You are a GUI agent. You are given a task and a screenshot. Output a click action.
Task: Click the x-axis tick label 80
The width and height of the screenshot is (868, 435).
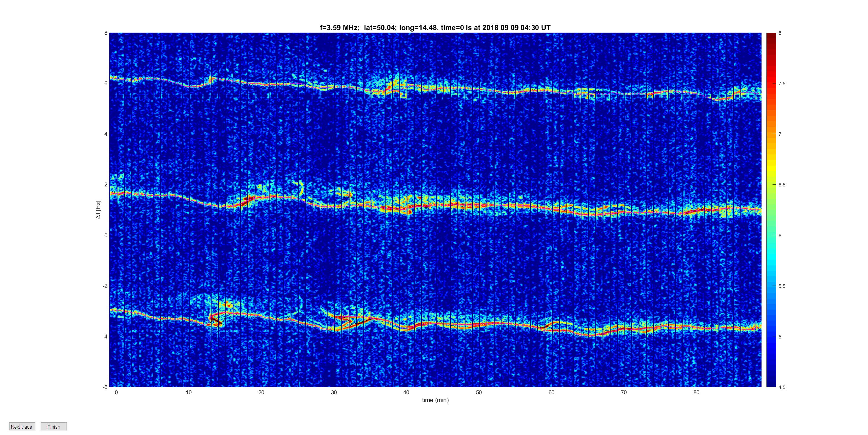pyautogui.click(x=696, y=392)
